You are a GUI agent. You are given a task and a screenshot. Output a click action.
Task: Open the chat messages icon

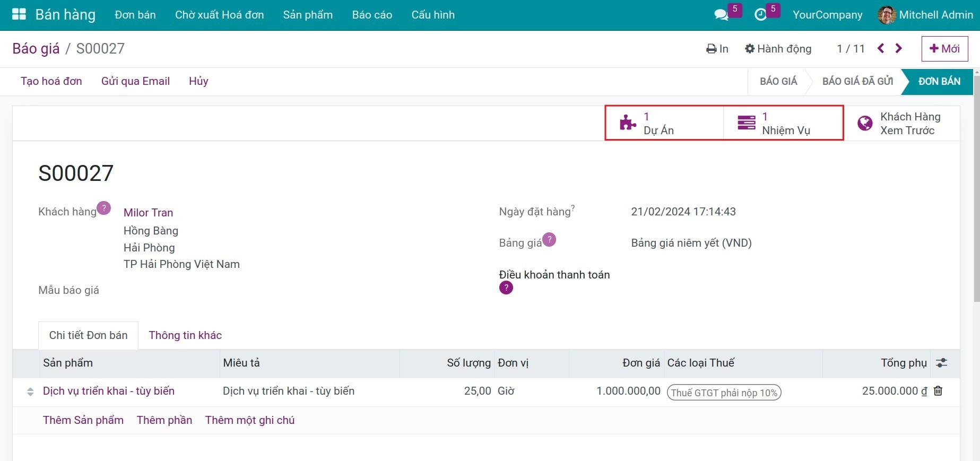click(721, 15)
